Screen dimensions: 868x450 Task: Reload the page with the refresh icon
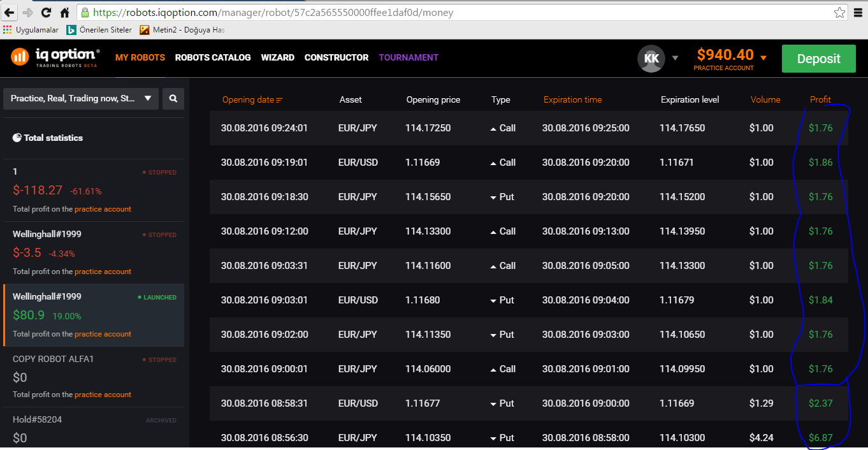pyautogui.click(x=46, y=12)
